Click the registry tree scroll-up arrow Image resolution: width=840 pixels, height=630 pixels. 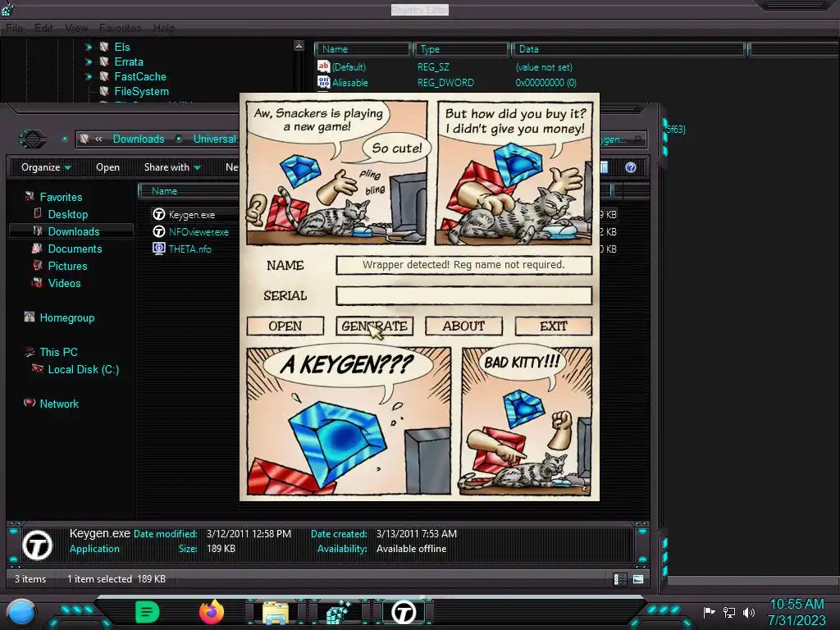[x=299, y=46]
